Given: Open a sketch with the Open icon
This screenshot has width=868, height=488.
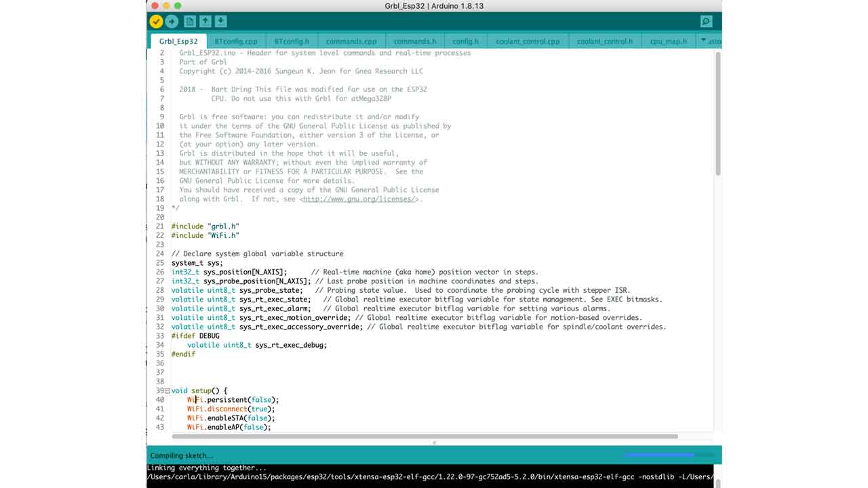Looking at the screenshot, I should (x=205, y=22).
